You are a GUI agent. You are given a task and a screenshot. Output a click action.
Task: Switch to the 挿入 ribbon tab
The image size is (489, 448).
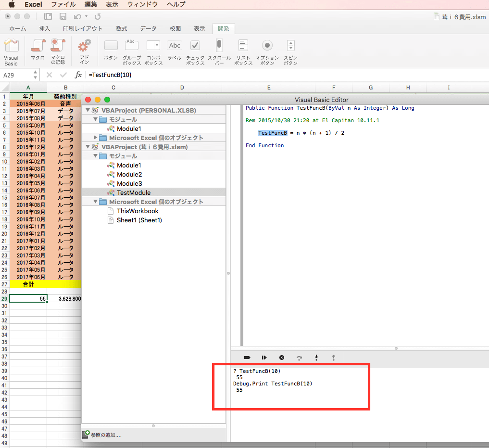coord(45,28)
